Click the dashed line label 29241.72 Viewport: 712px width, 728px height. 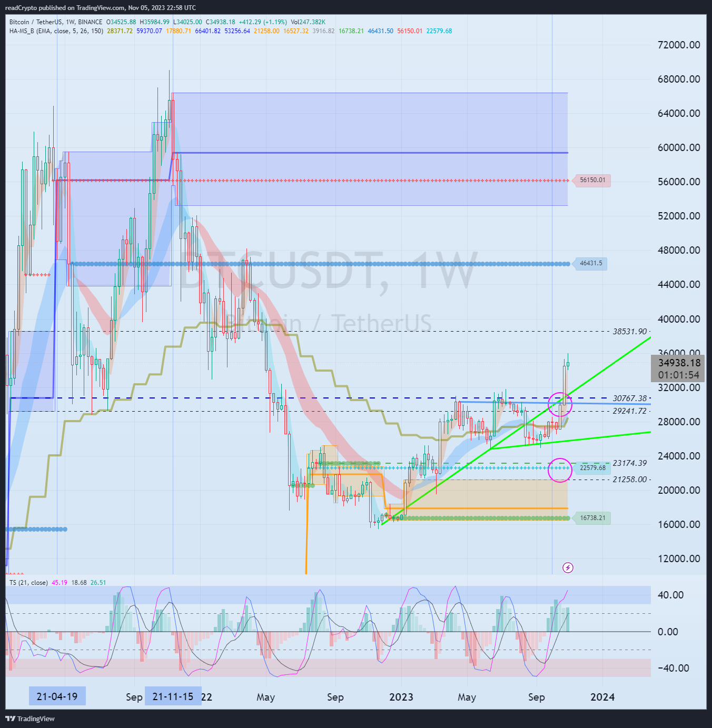[630, 411]
